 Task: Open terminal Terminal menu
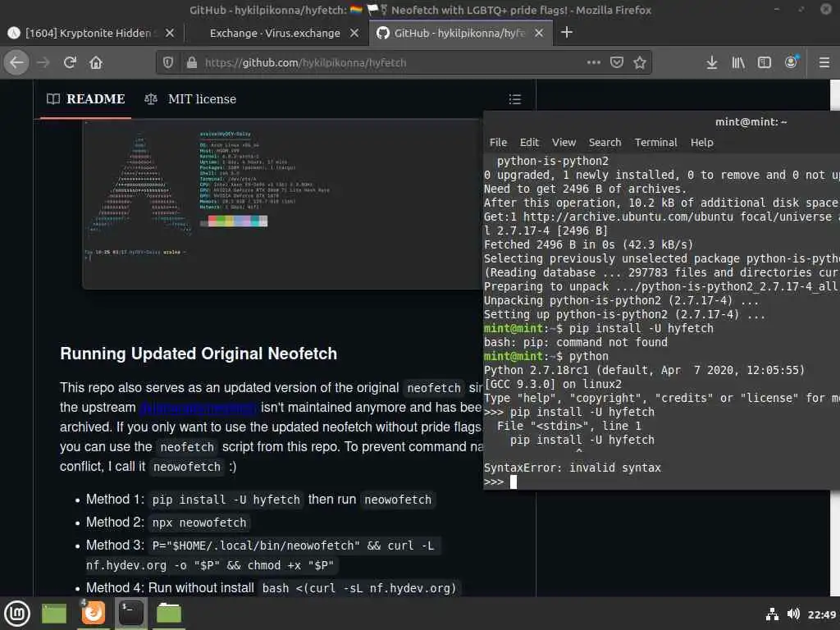click(655, 143)
